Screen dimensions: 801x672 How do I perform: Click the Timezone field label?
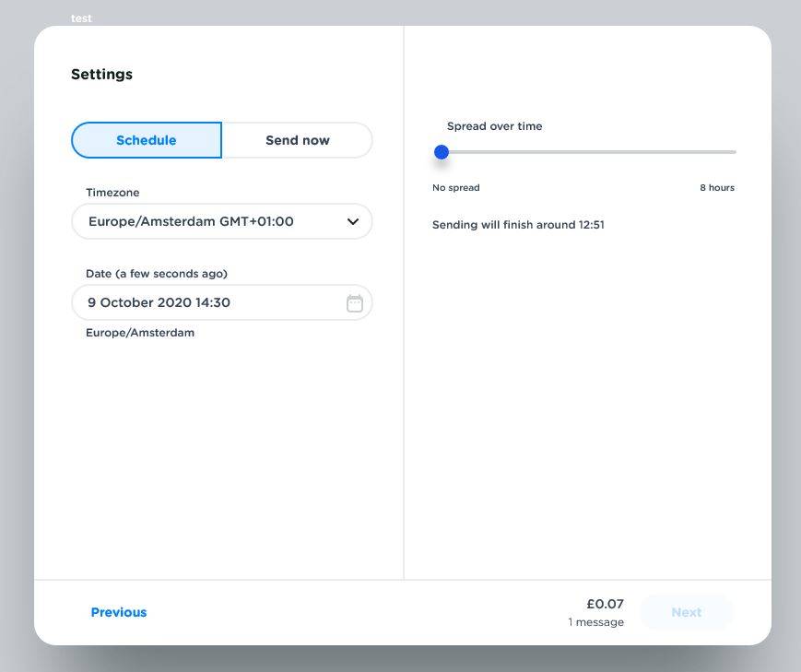[112, 193]
